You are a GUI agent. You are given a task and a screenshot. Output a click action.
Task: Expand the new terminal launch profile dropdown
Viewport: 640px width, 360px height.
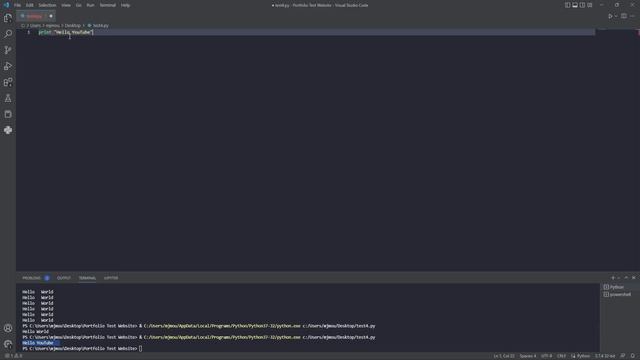click(x=618, y=278)
